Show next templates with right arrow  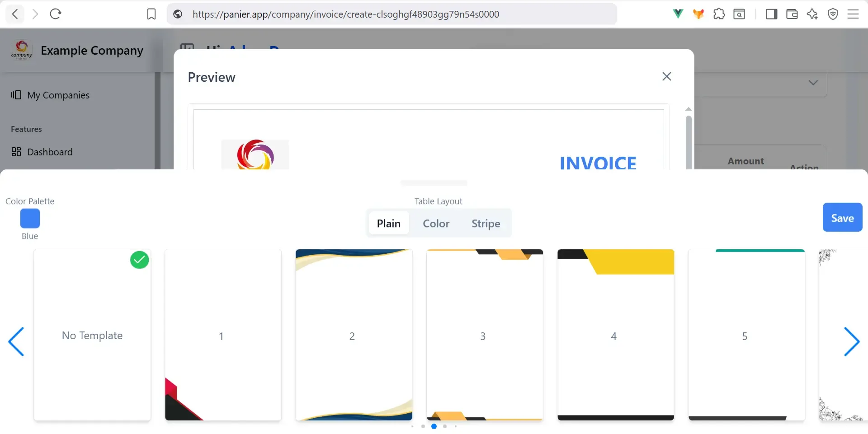pyautogui.click(x=852, y=341)
